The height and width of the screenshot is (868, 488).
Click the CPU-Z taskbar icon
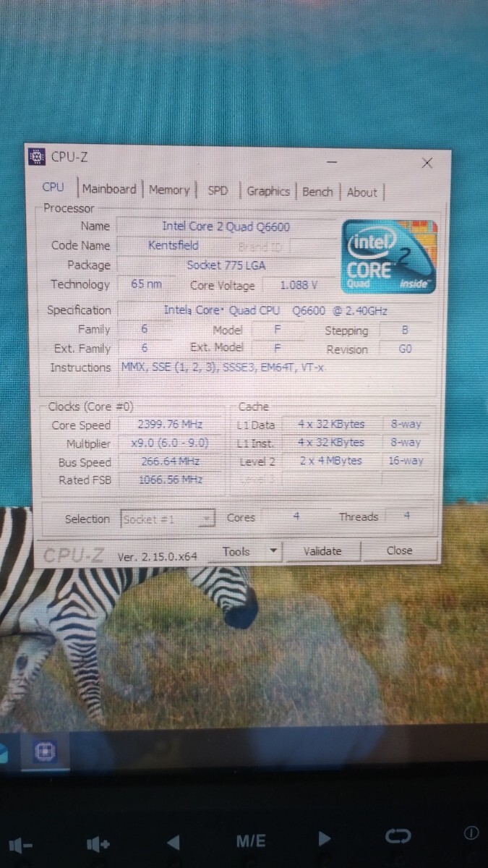point(45,752)
